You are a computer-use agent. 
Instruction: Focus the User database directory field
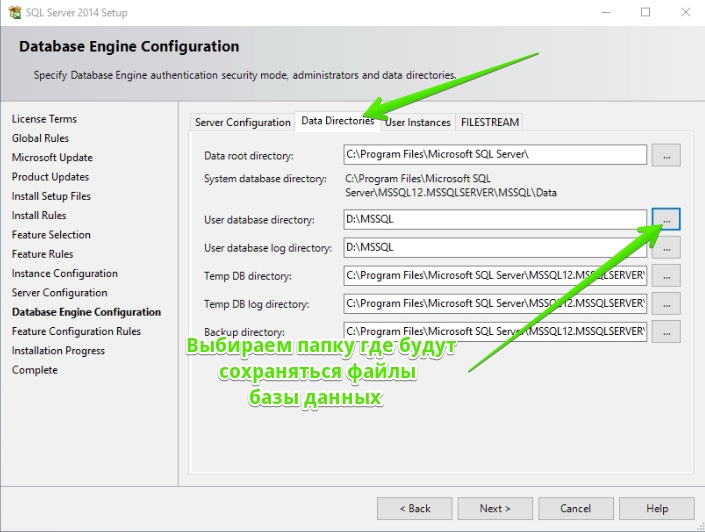495,219
